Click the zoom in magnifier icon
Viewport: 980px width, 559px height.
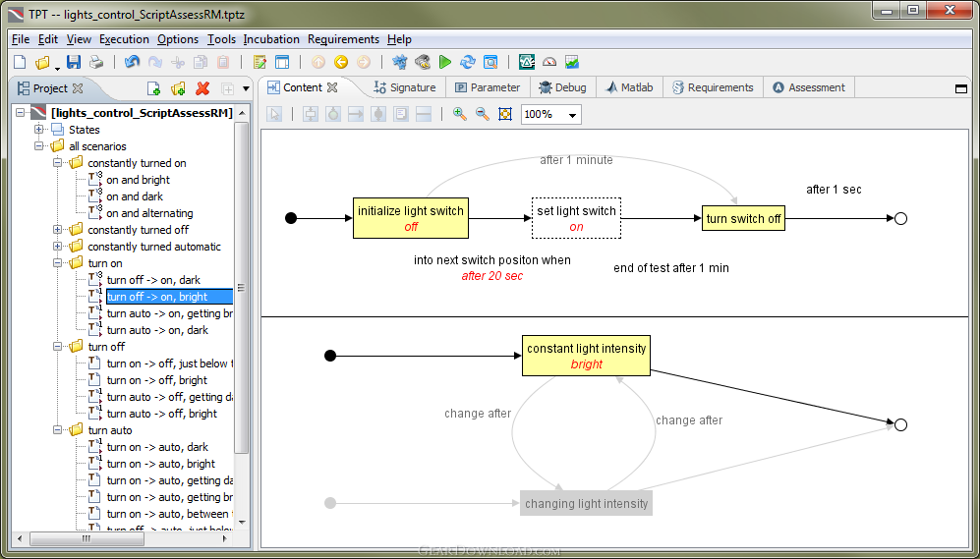coord(459,114)
